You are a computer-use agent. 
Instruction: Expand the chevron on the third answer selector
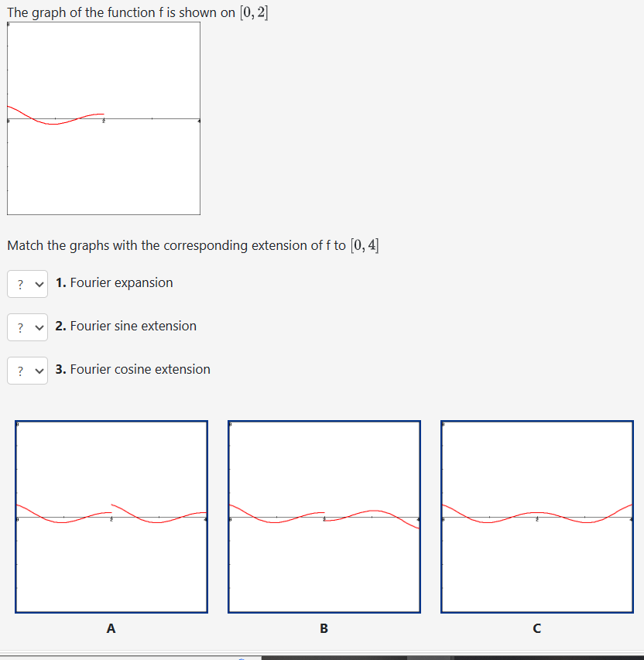37,370
